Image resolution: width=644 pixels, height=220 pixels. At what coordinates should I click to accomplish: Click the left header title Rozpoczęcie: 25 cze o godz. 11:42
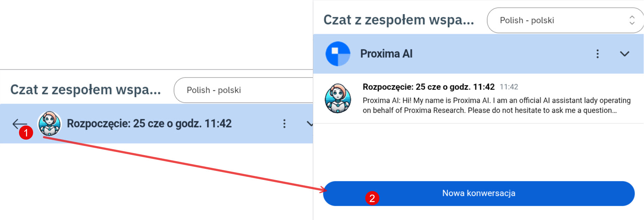pyautogui.click(x=149, y=124)
